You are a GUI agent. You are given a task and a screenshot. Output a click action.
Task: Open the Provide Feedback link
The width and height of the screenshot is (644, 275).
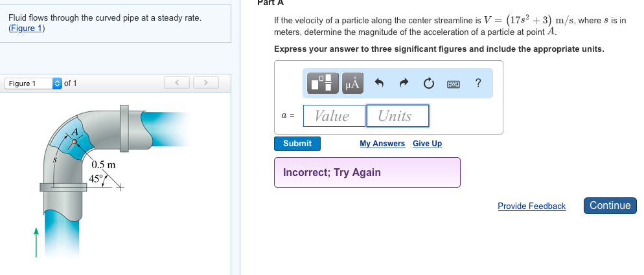coord(531,206)
